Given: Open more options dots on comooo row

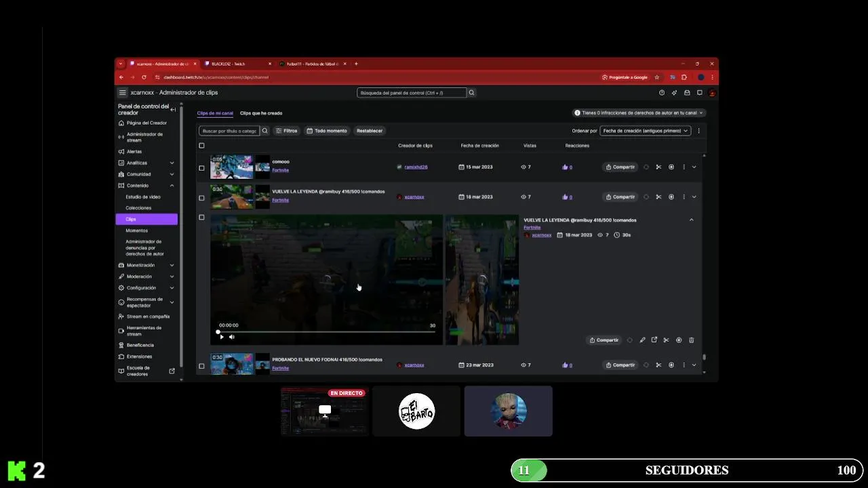Looking at the screenshot, I should pos(684,167).
